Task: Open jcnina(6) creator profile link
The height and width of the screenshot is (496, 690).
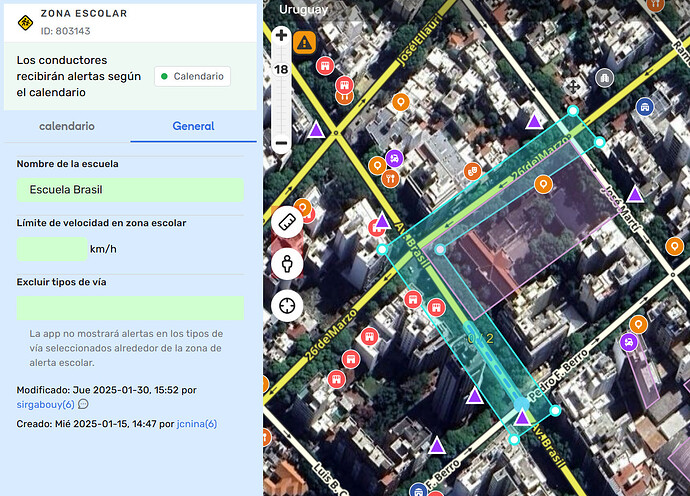Action: point(197,424)
